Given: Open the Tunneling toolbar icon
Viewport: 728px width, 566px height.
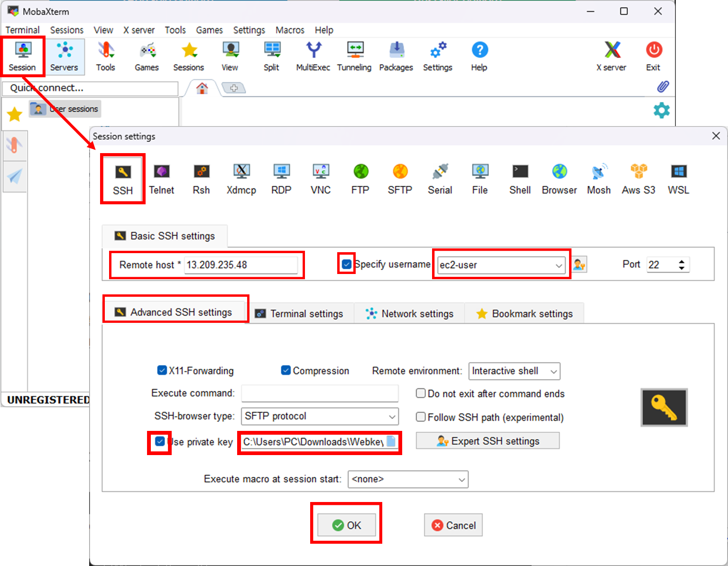Looking at the screenshot, I should click(x=354, y=56).
